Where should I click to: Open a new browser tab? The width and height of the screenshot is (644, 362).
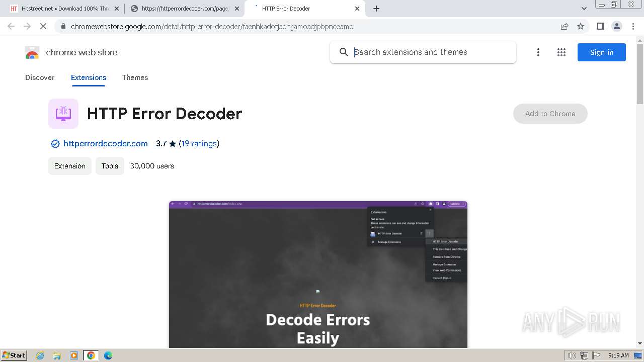376,9
